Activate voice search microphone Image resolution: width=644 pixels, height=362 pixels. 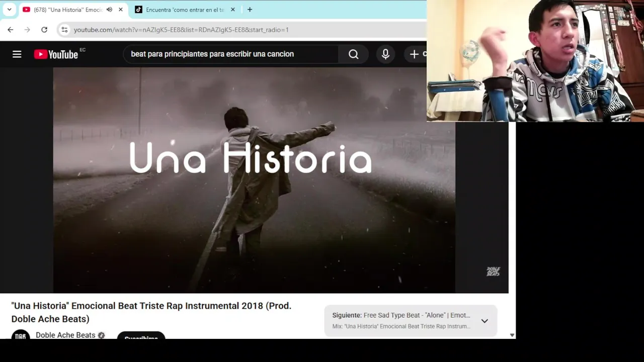click(x=385, y=54)
